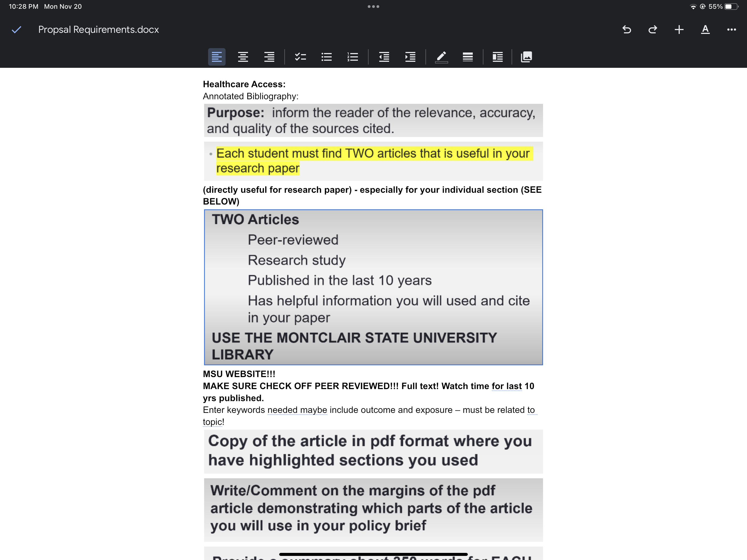Toggle right text alignment
Image resolution: width=747 pixels, height=560 pixels.
(x=269, y=57)
